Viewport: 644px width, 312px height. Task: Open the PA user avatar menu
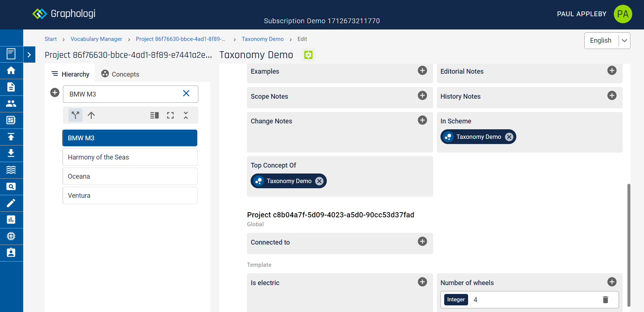(623, 14)
